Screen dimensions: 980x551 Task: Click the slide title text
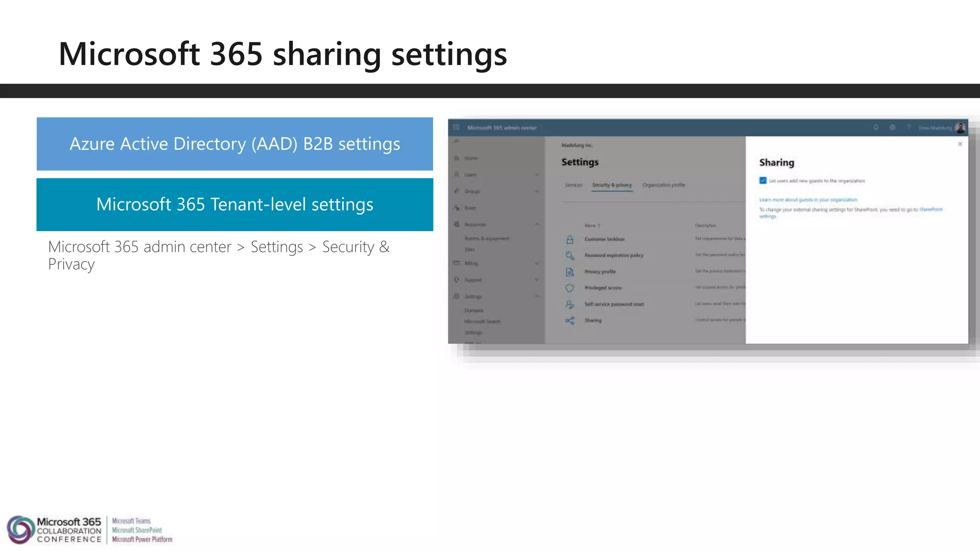[x=282, y=54]
